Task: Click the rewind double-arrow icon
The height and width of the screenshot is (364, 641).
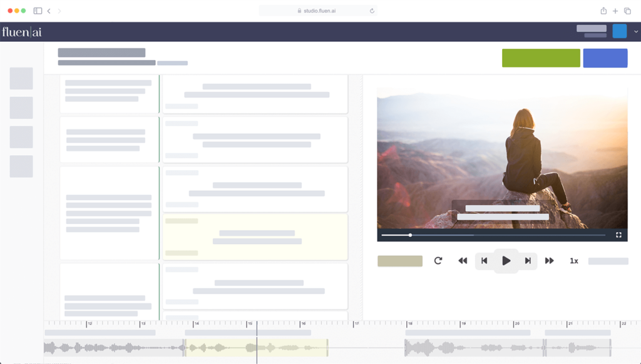Action: click(x=463, y=261)
